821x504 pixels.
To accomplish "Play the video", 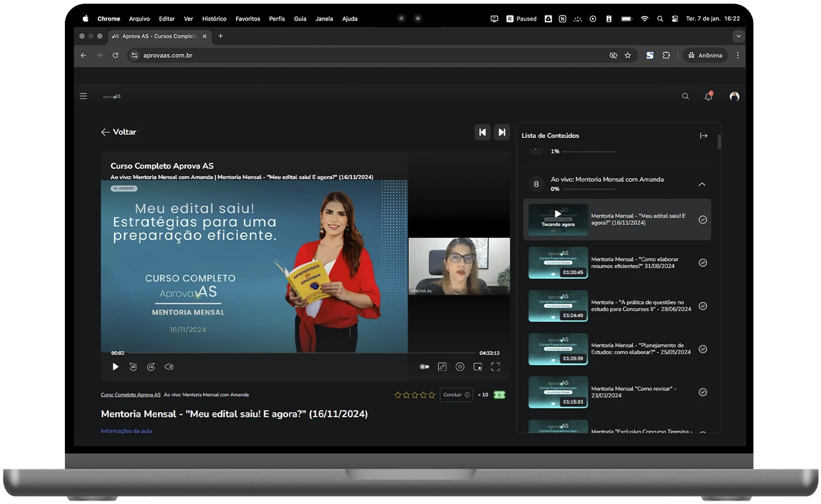I will click(x=115, y=367).
